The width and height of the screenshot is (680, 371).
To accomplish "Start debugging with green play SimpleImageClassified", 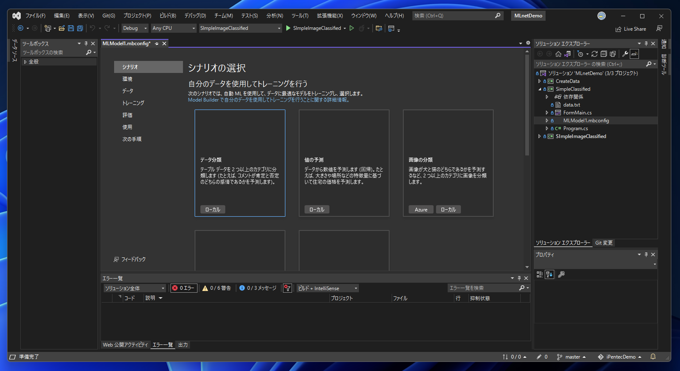I will click(313, 28).
